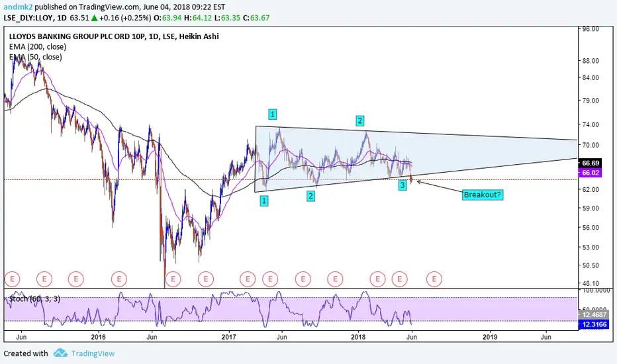The height and width of the screenshot is (364, 617).
Task: Select the Breakout? annotation label
Action: [x=483, y=195]
